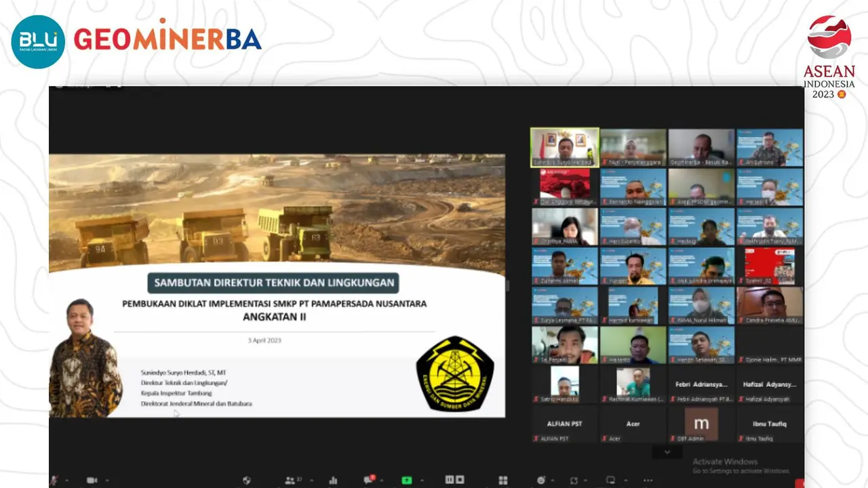Screen dimensions: 868x488
Task: Toggle the video camera button
Action: click(x=92, y=480)
